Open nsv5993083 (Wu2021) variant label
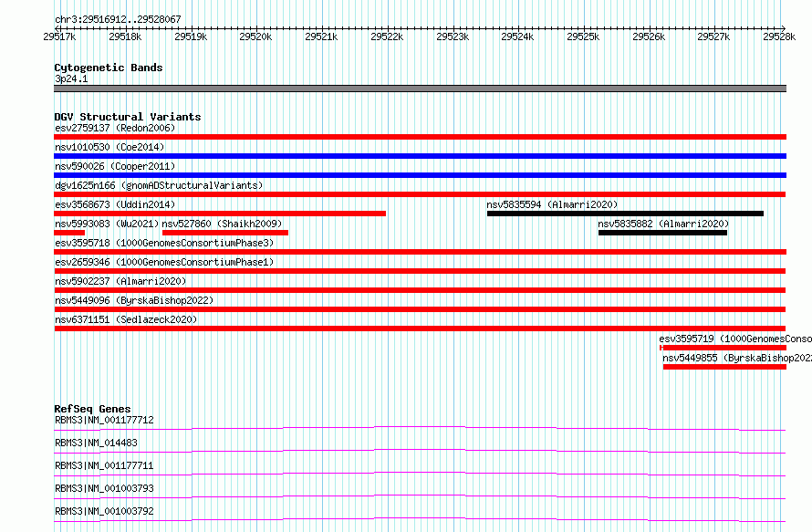The width and height of the screenshot is (812, 532). pos(107,224)
